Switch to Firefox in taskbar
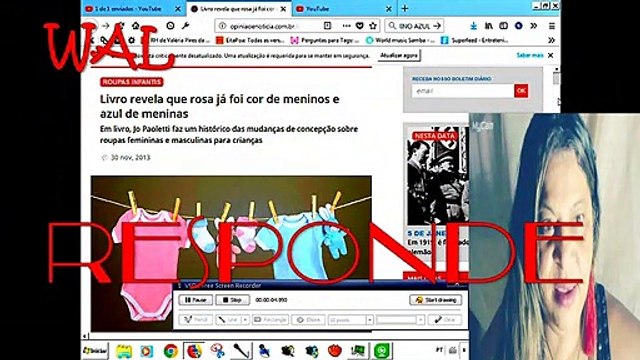The height and width of the screenshot is (360, 640). 194,351
